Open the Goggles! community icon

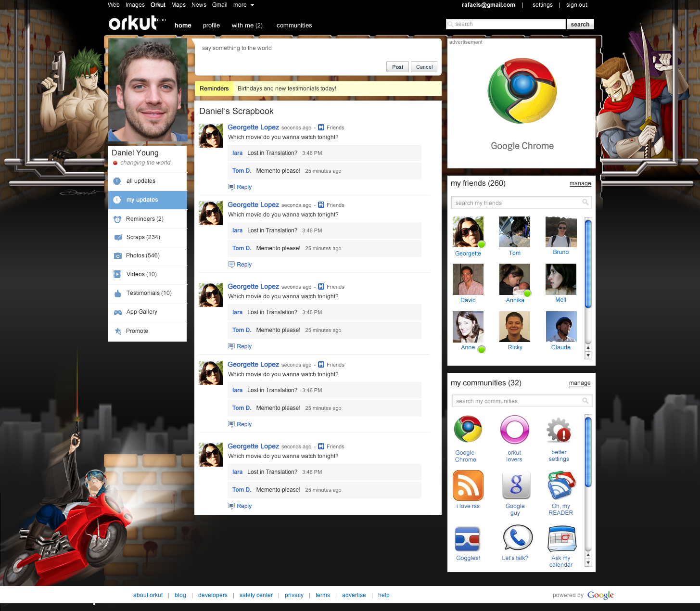[468, 539]
